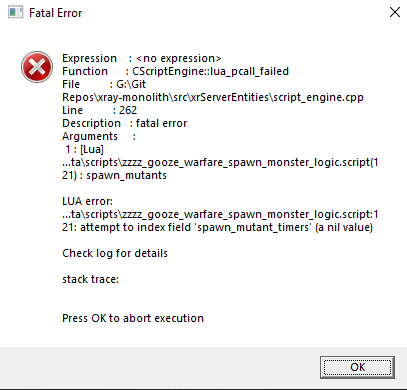Click the 'Press OK to abort execution' text
The image size is (407, 390).
(x=133, y=318)
